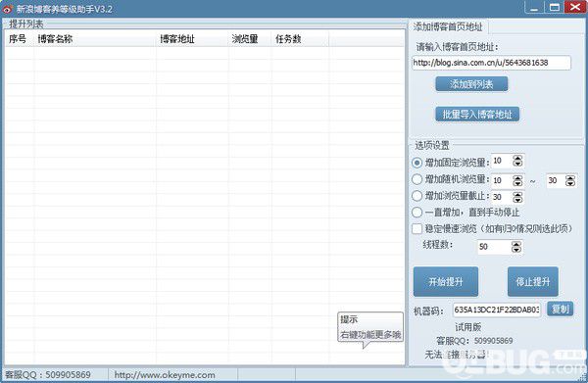Select 增加浏览量截止 radio option
The image size is (588, 383).
(417, 196)
